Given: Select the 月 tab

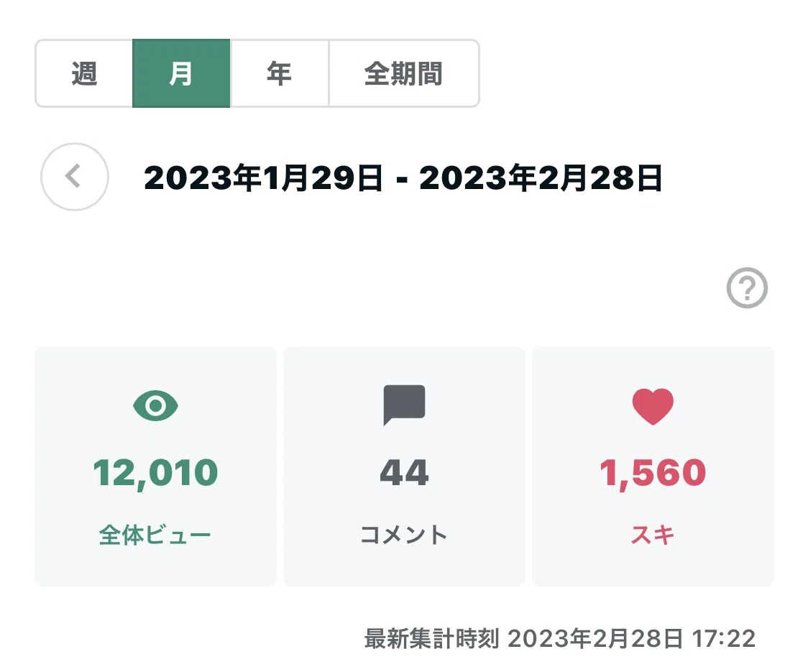Looking at the screenshot, I should click(x=181, y=73).
